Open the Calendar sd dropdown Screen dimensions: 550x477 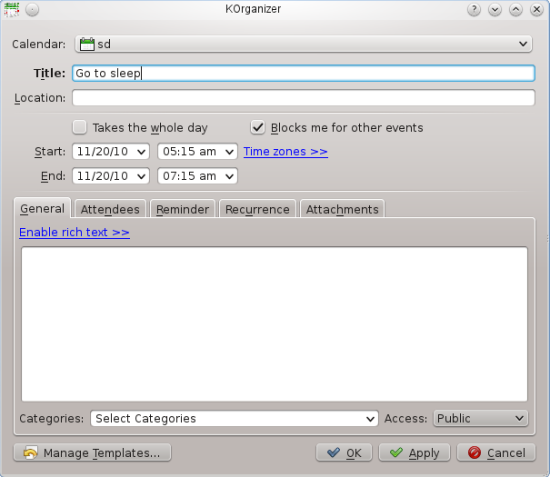coord(303,44)
